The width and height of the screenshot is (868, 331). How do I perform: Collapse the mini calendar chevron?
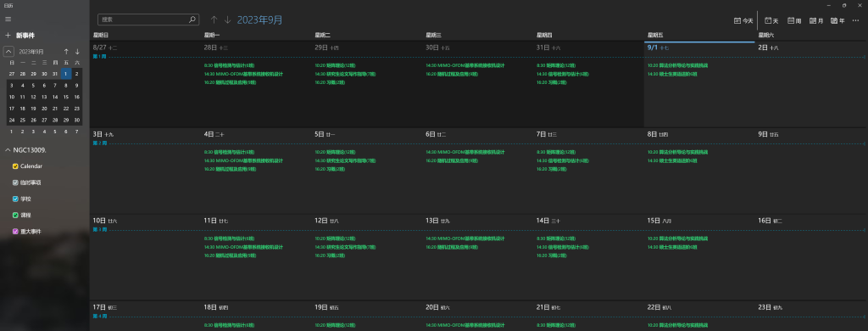[8, 52]
